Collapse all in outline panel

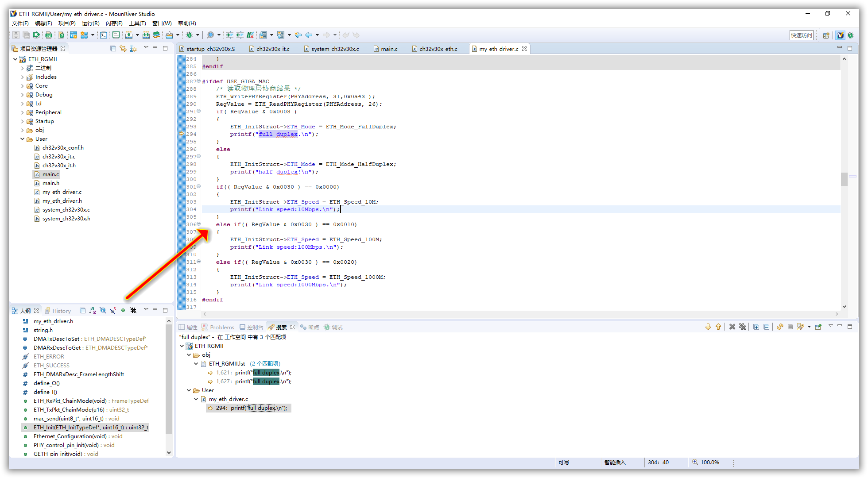(82, 311)
